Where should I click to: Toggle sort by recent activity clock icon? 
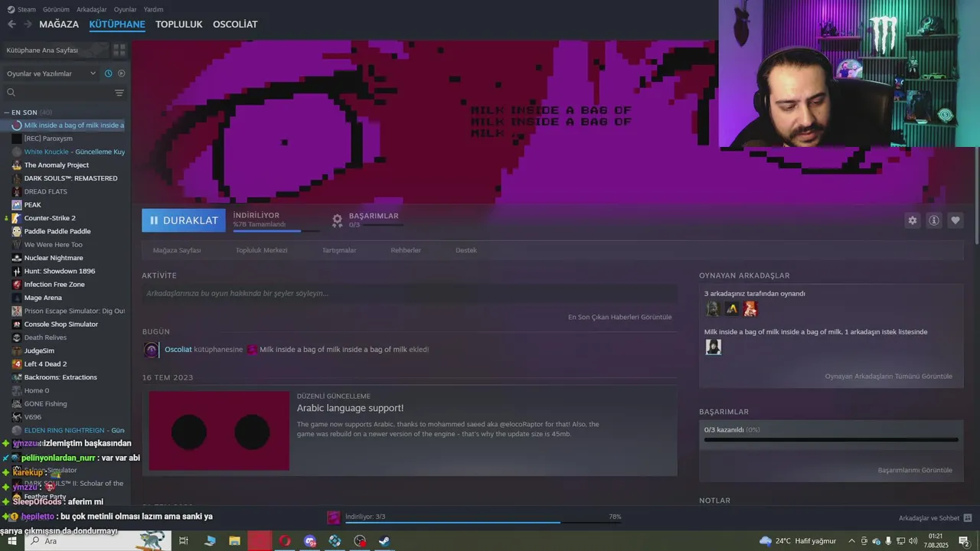108,73
